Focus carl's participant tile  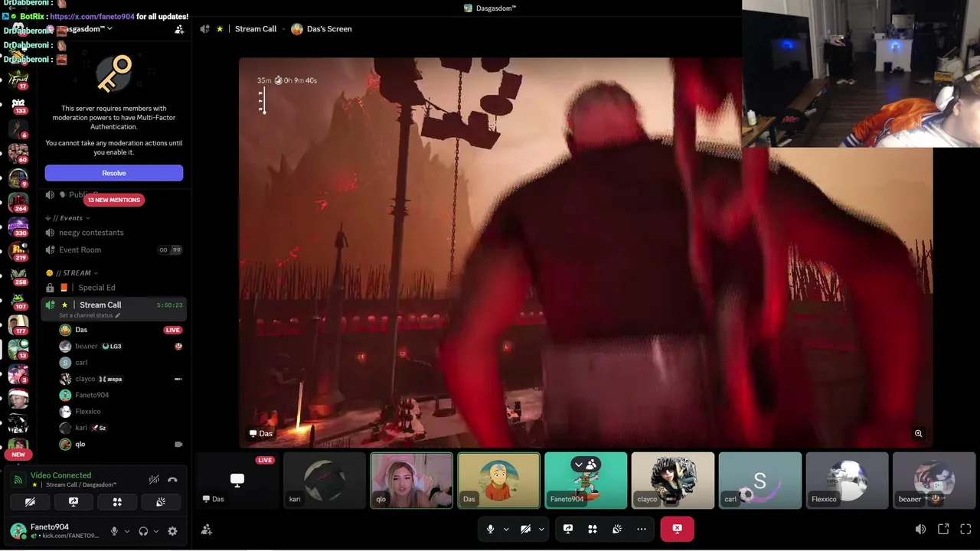click(761, 481)
